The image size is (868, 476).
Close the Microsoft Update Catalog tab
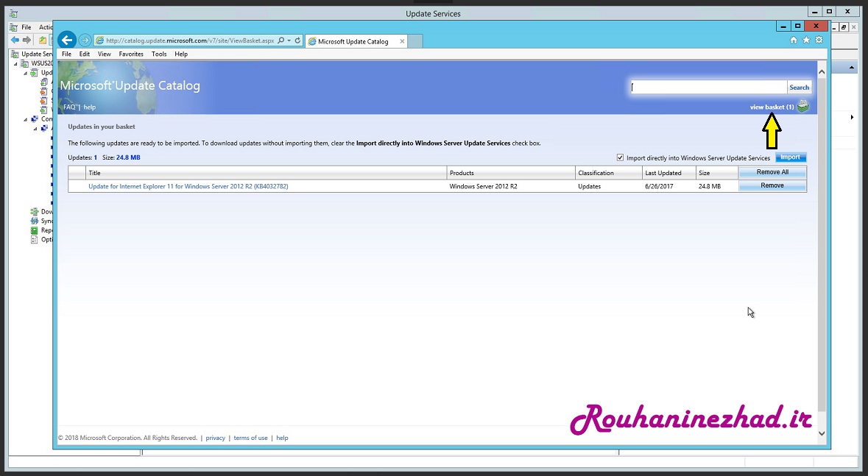coord(402,41)
